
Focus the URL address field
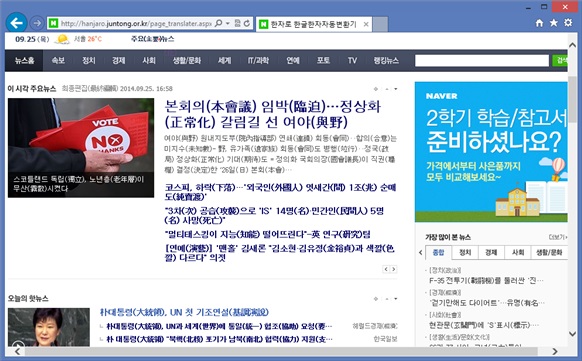point(136,23)
